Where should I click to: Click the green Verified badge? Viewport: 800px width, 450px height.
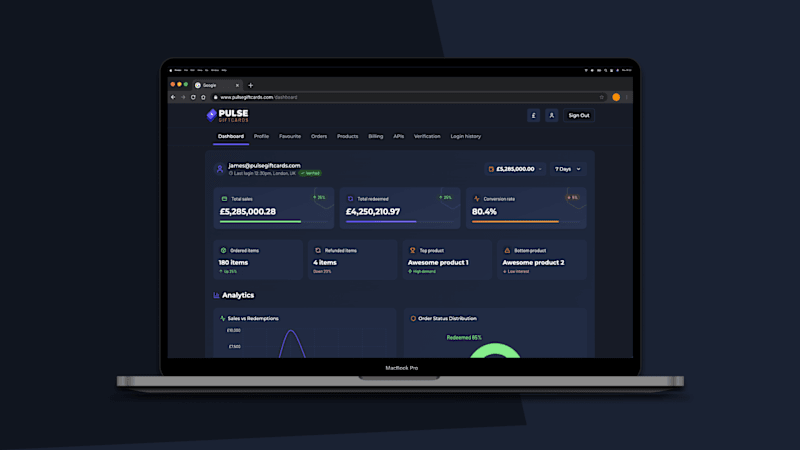(x=310, y=173)
